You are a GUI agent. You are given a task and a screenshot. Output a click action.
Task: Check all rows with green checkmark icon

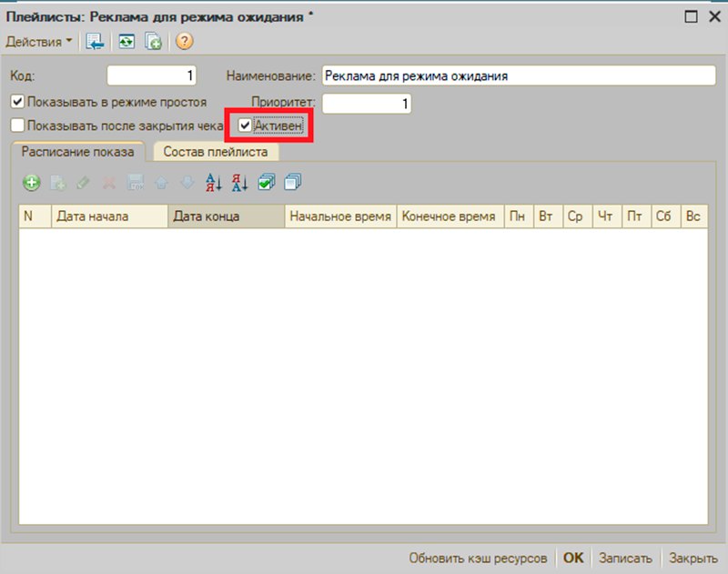tap(267, 182)
